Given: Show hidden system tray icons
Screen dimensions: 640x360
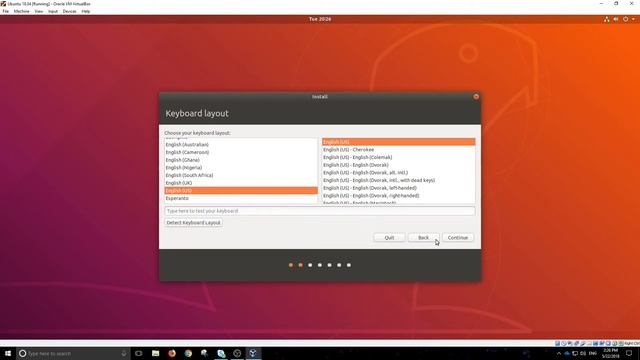Looking at the screenshot, I should coord(558,353).
